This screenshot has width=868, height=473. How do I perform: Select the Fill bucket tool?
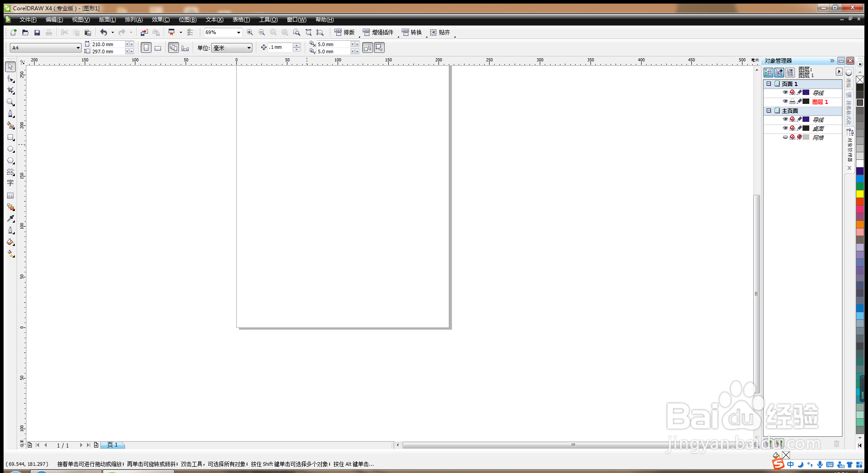(x=10, y=242)
